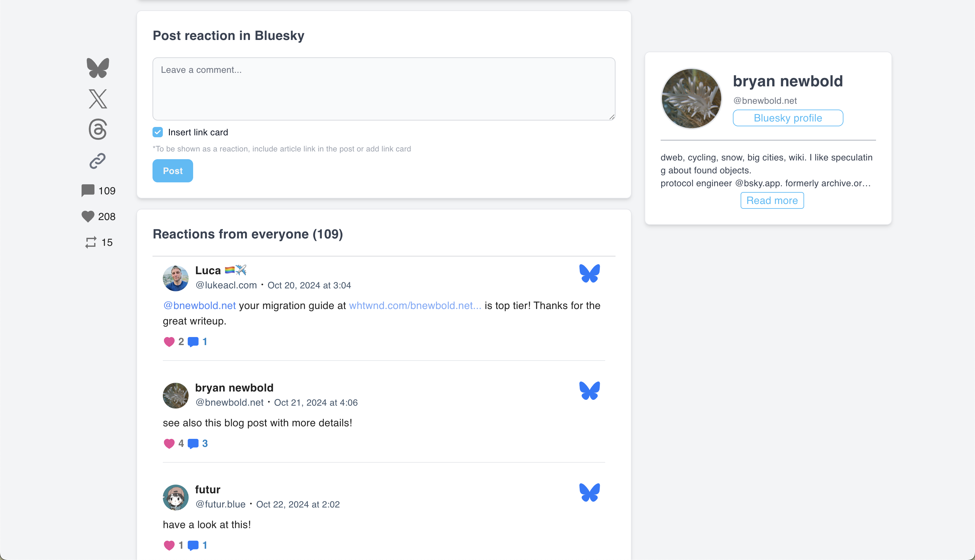Share article on Threads
The width and height of the screenshot is (975, 560).
(98, 129)
